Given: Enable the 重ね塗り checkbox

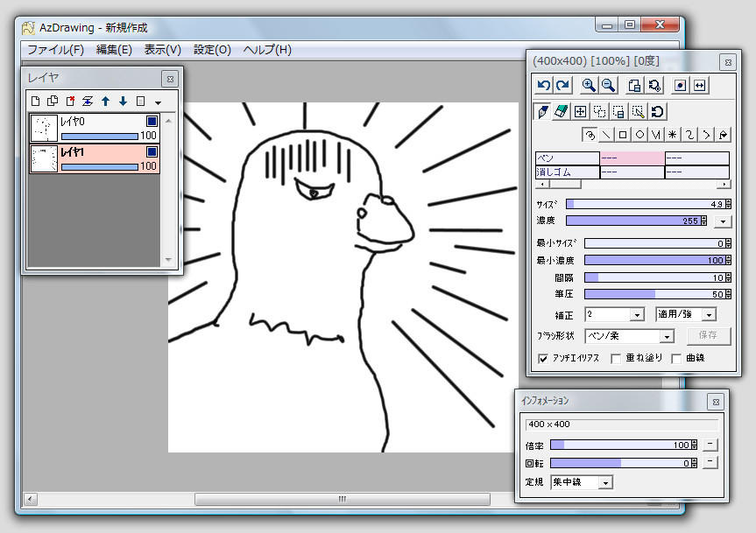Looking at the screenshot, I should point(616,359).
